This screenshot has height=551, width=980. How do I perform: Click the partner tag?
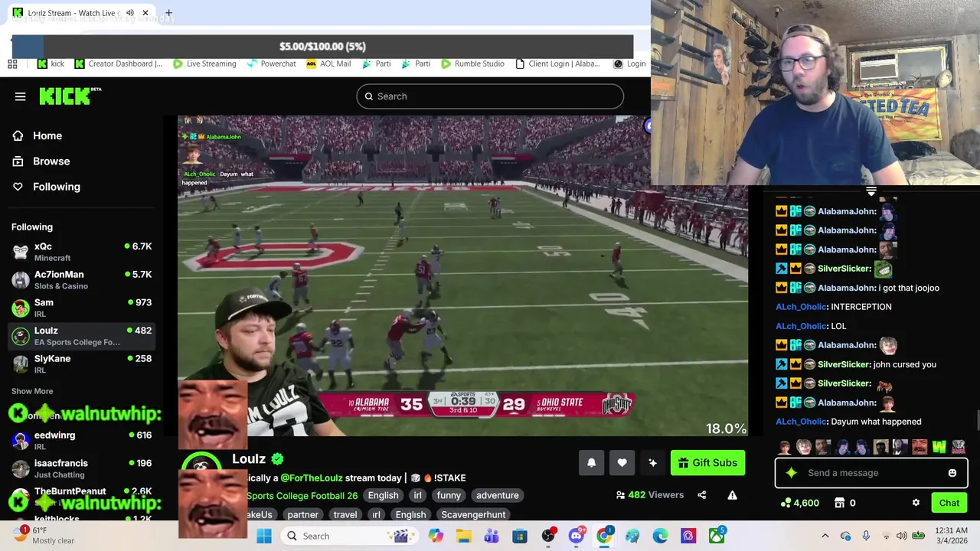click(x=302, y=514)
